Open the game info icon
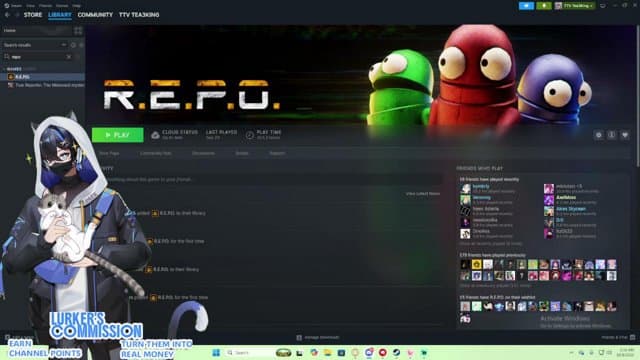This screenshot has width=640, height=360. tap(611, 135)
